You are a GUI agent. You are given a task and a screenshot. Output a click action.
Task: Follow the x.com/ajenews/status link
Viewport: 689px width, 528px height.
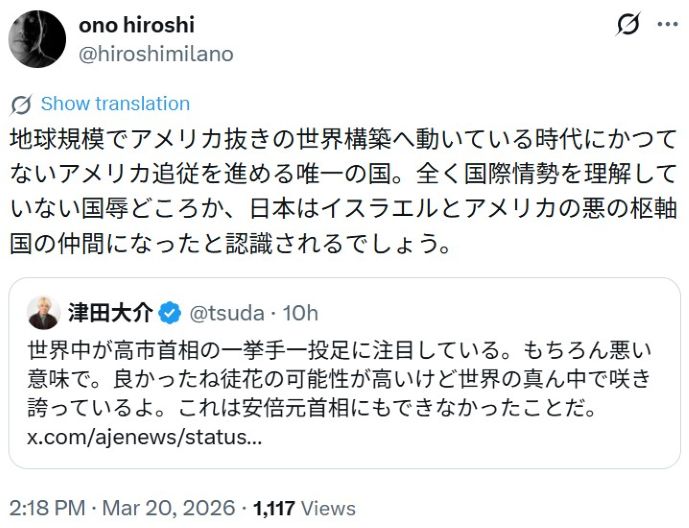pos(143,437)
